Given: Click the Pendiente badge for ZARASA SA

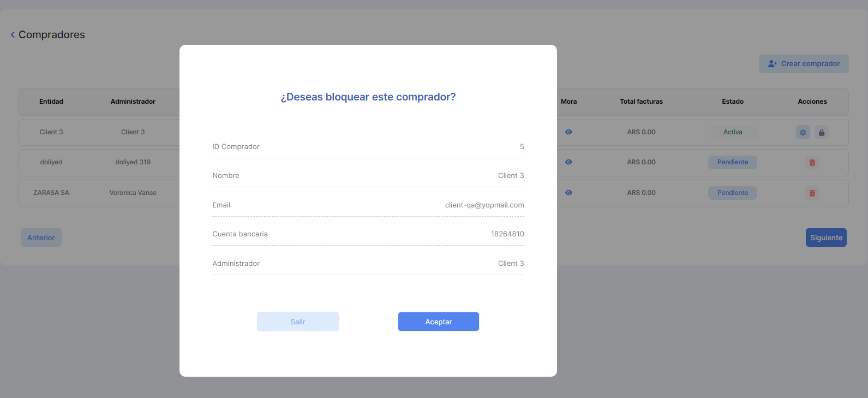Looking at the screenshot, I should point(733,193).
